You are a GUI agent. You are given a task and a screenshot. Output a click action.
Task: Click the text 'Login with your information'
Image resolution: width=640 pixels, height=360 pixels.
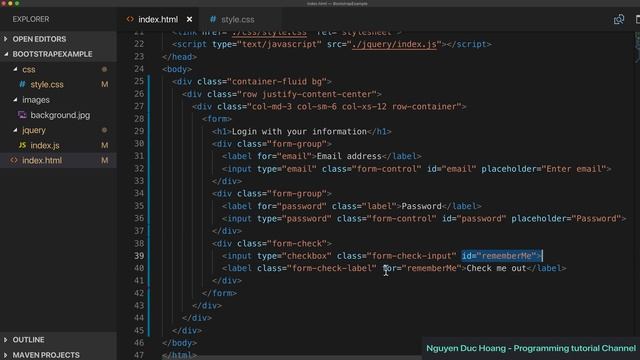point(299,131)
